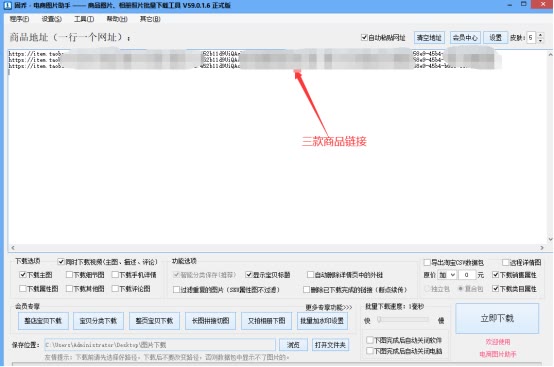Toggle 同时下载视频 checkbox
554x367 pixels.
[61, 262]
